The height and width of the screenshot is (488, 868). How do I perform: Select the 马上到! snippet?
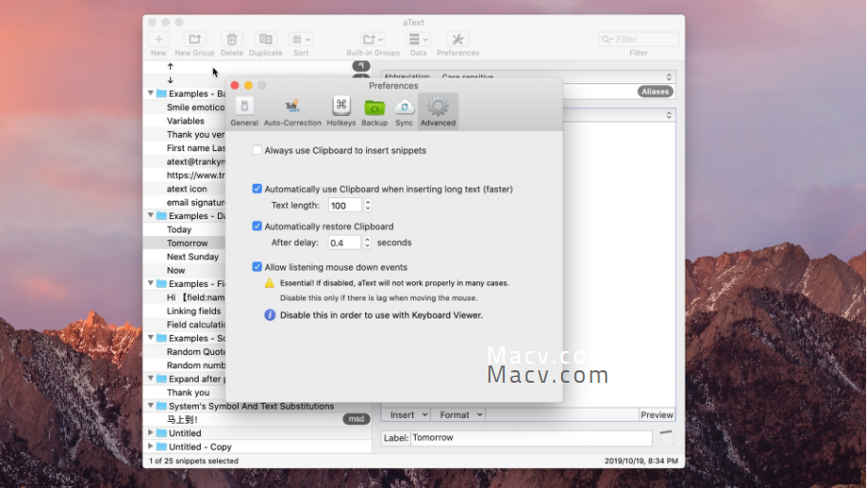click(183, 419)
